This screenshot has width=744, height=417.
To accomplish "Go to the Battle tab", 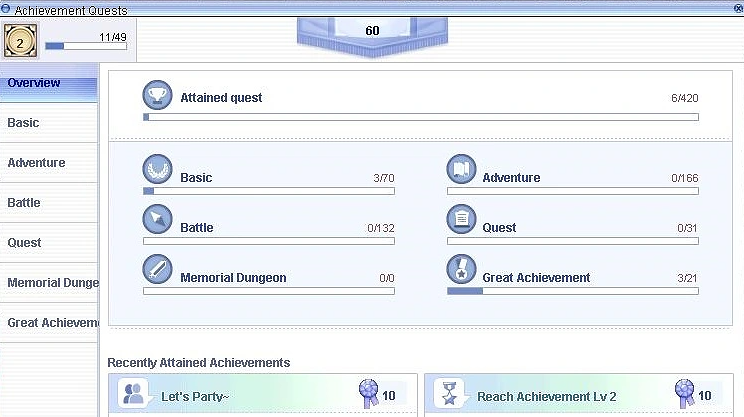I will [48, 203].
